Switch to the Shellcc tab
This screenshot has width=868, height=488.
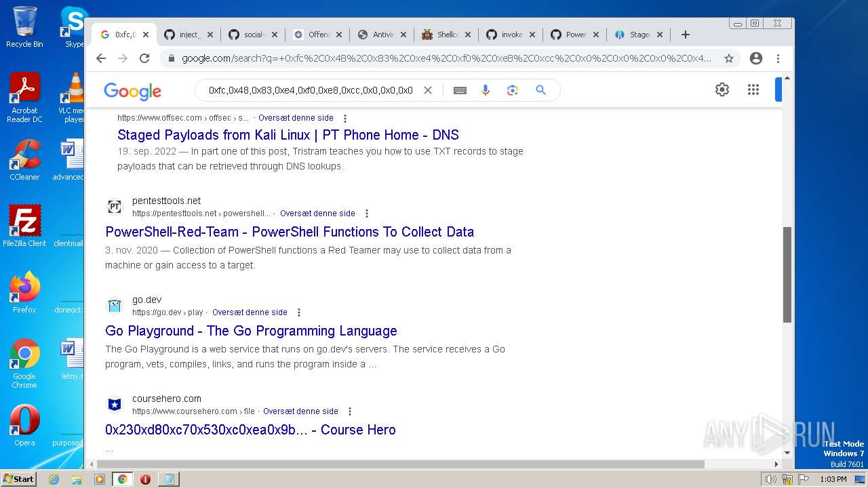[x=440, y=35]
